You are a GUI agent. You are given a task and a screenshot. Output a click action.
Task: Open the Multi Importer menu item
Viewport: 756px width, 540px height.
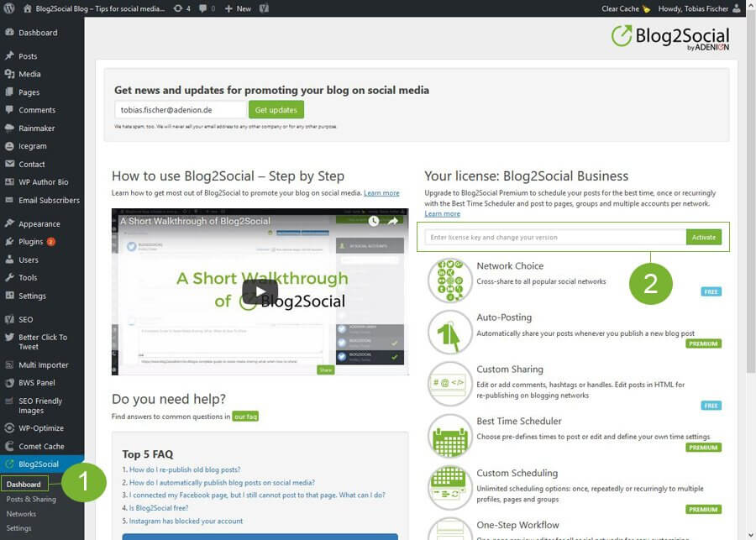[x=42, y=365]
